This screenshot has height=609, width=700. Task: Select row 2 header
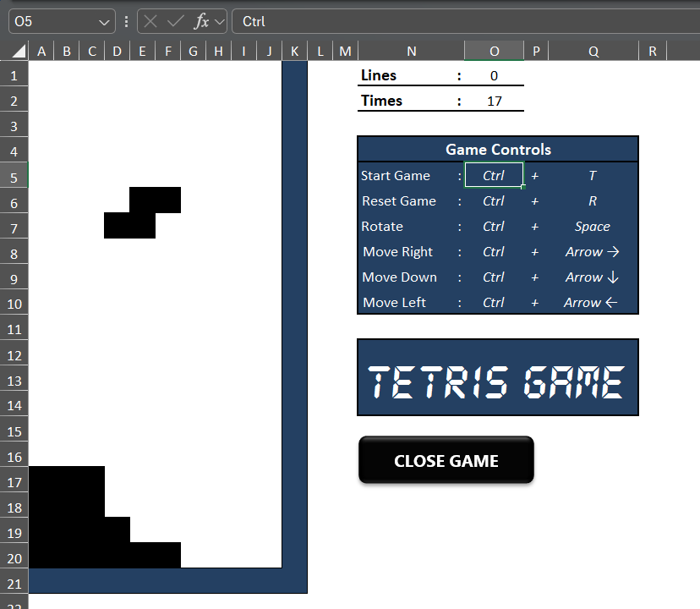point(14,101)
